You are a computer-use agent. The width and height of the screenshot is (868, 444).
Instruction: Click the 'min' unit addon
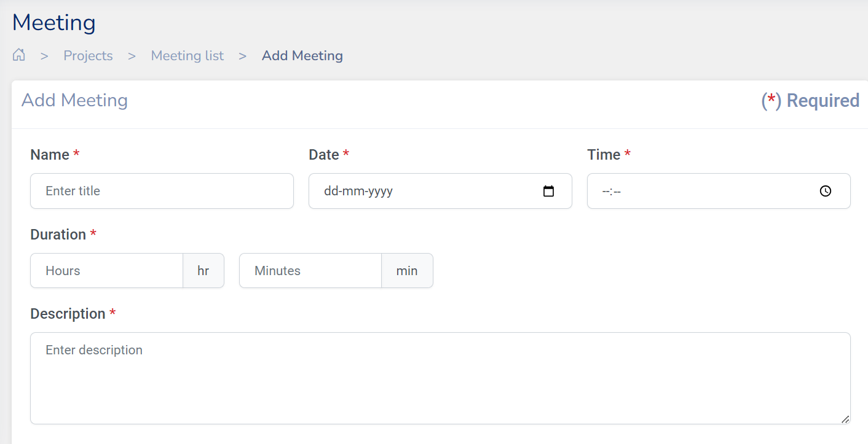point(407,271)
